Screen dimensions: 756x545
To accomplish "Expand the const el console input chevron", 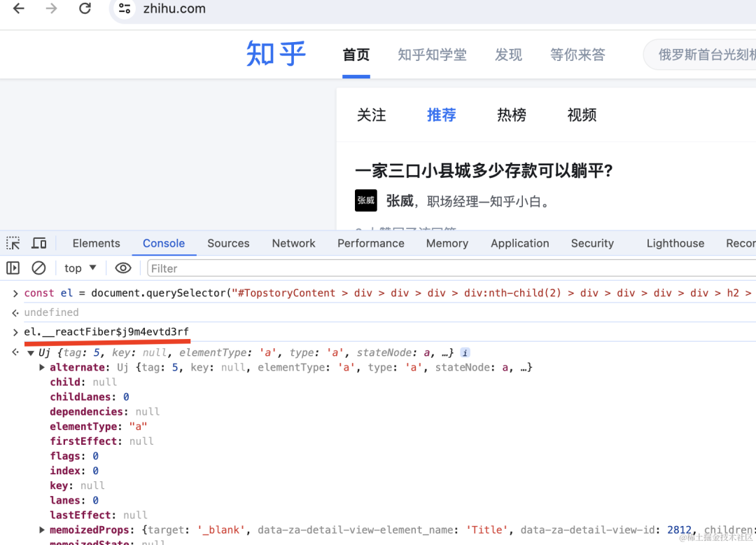I will (x=15, y=294).
